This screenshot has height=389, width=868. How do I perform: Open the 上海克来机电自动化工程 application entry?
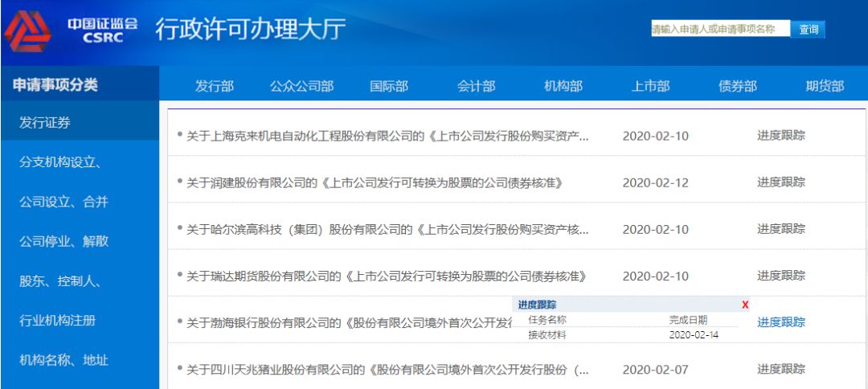pyautogui.click(x=387, y=136)
